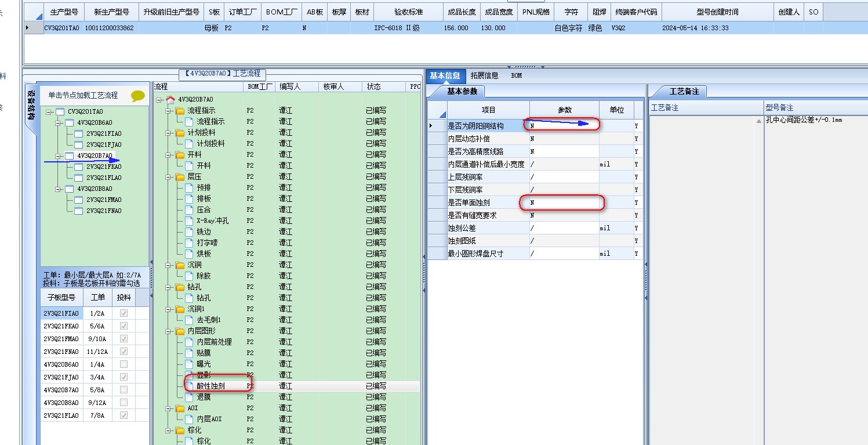Viewport: 868px width, 445px height.
Task: Click the node icon of 2V3Q21FIA0
Action: [x=79, y=134]
